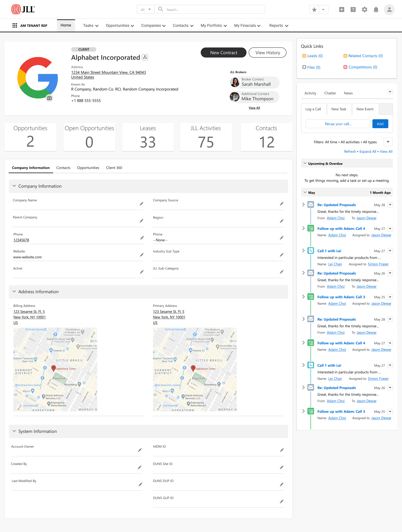Click the blue Add button
Image resolution: width=402 pixels, height=532 pixels.
coord(380,124)
